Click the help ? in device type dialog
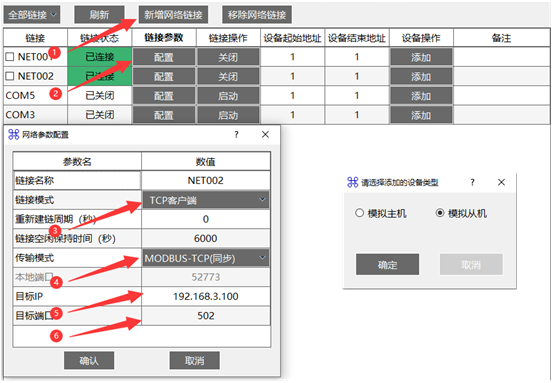This screenshot has height=383, width=553. tap(472, 182)
